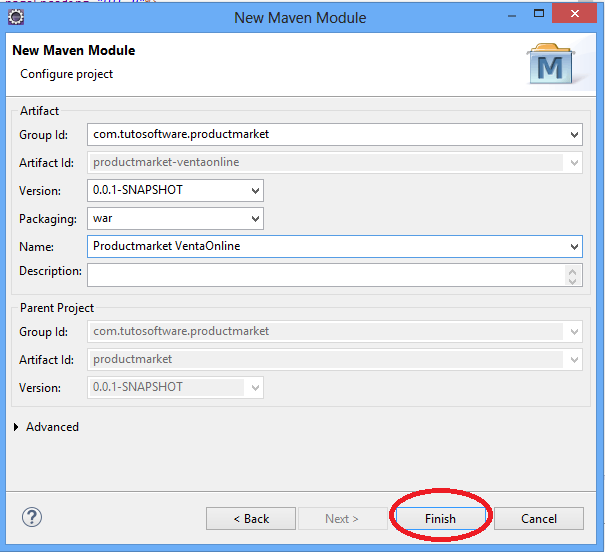This screenshot has height=552, width=605.
Task: Click the Description field down spinner arrow
Action: tap(573, 280)
